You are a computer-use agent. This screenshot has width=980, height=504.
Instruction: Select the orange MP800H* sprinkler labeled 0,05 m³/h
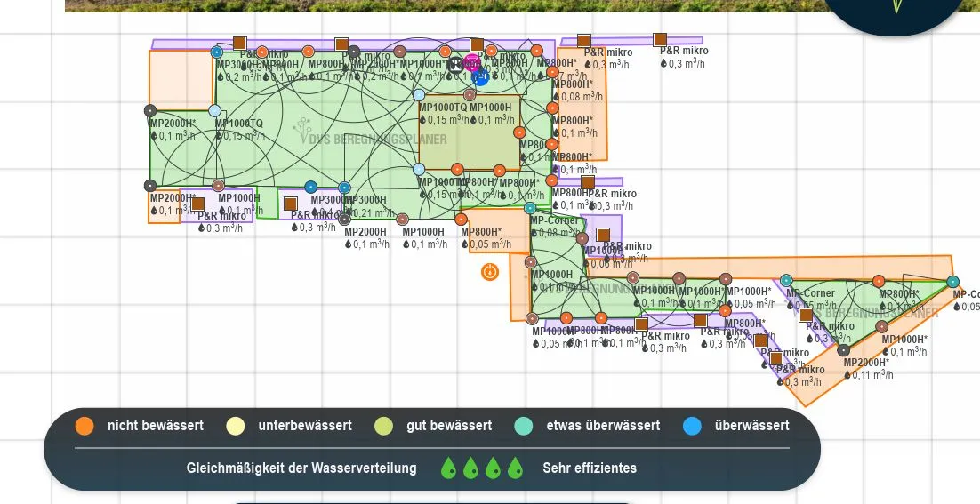click(461, 220)
